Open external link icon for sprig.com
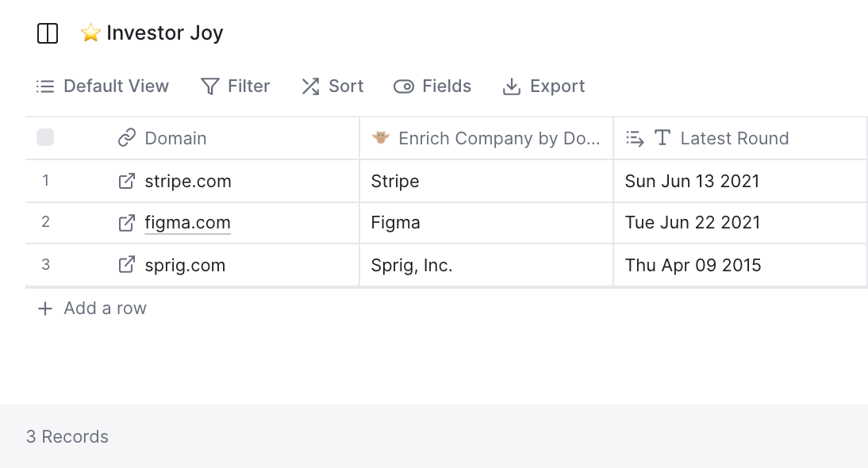 point(127,264)
